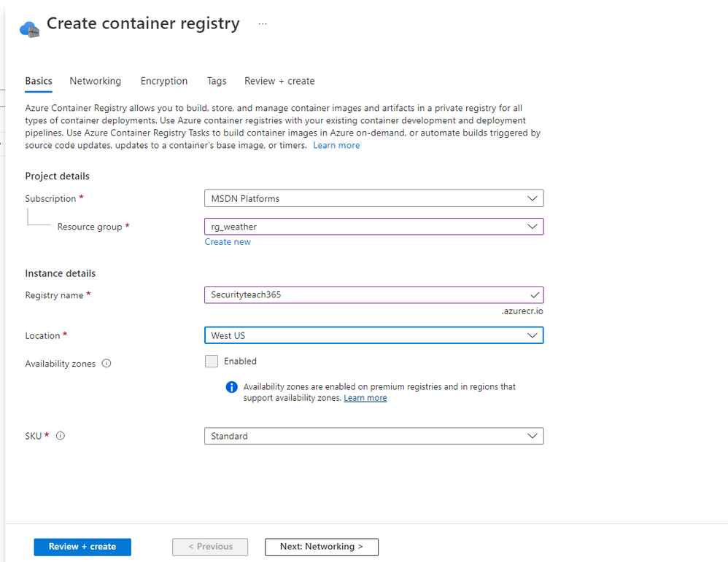Click the Availability zones info icon
Screen dimensions: 728x562
107,364
